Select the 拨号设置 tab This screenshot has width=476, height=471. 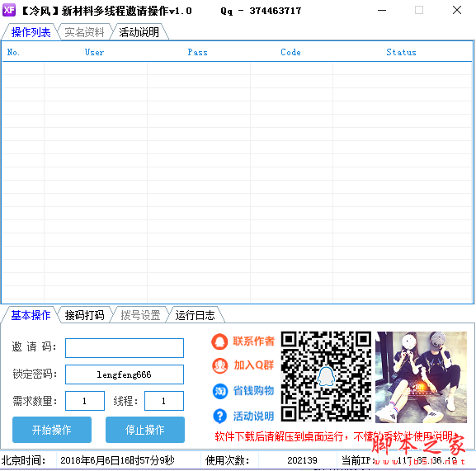tap(140, 315)
